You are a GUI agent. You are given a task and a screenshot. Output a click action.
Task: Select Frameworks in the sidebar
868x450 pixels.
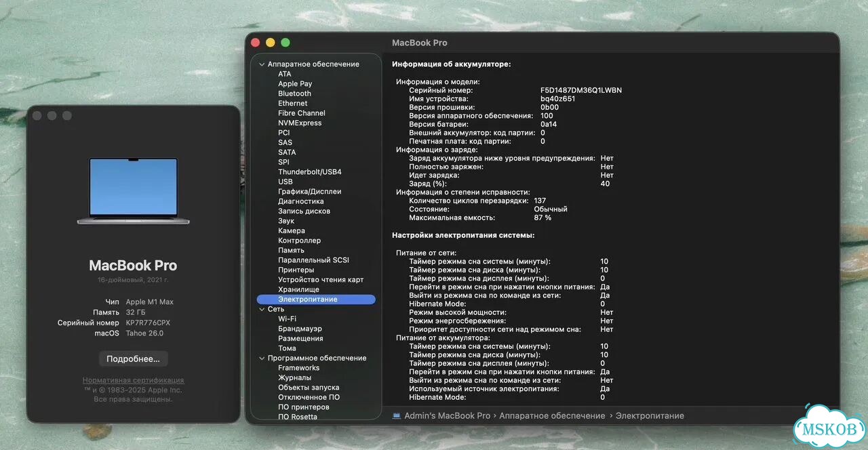(x=298, y=368)
